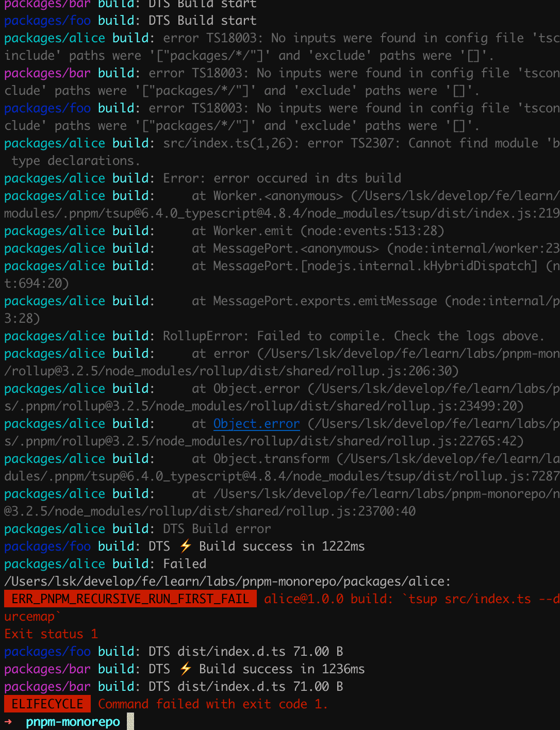Click the pnpm-monorepo prompt directory name
Image resolution: width=560 pixels, height=730 pixels.
pyautogui.click(x=73, y=722)
